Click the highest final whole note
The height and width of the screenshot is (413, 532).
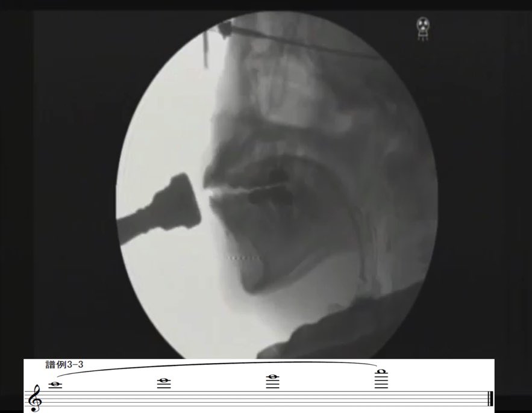381,371
